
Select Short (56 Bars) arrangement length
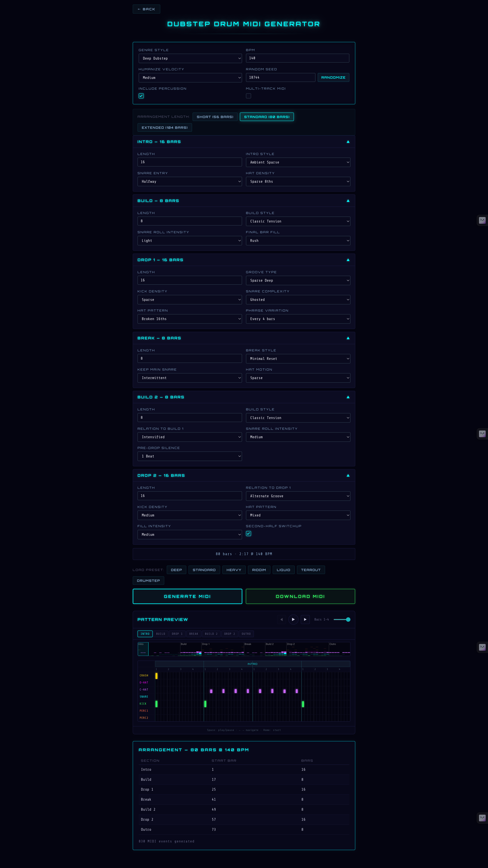[215, 117]
